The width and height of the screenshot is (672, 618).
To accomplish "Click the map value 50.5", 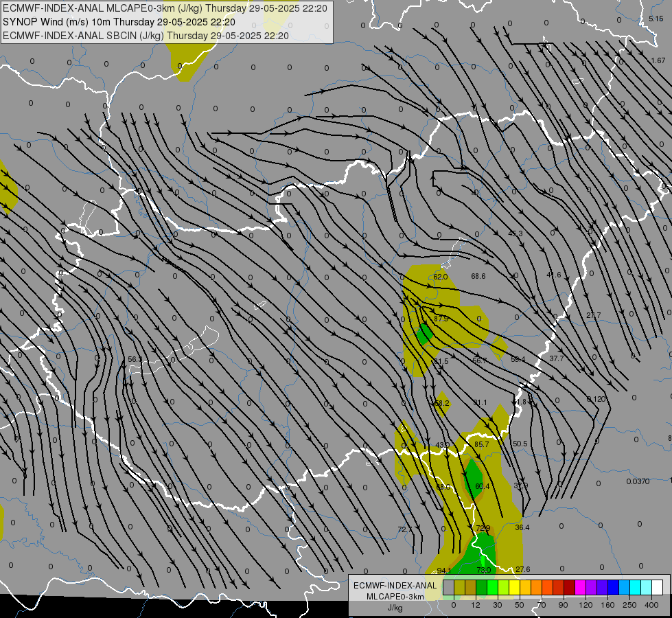I will coord(520,444).
